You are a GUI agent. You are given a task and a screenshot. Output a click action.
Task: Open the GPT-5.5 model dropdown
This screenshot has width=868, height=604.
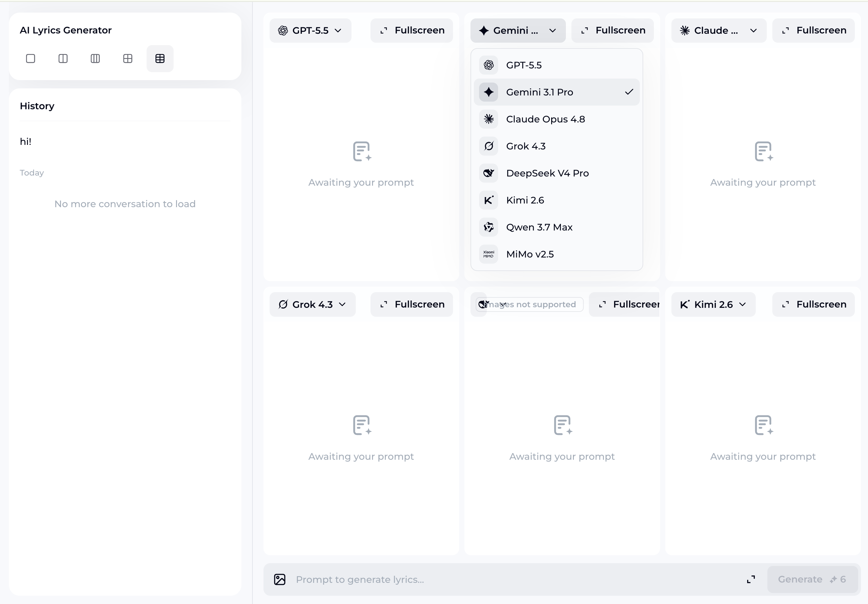(x=310, y=31)
